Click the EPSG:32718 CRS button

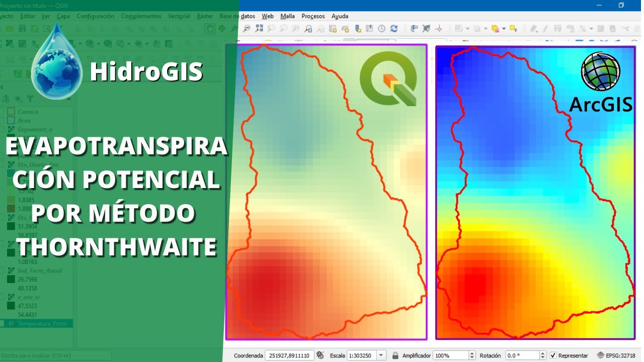(617, 355)
